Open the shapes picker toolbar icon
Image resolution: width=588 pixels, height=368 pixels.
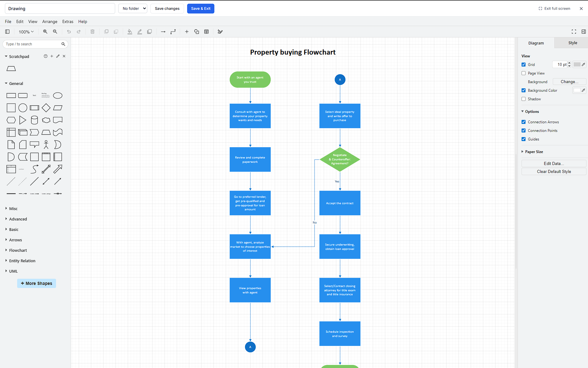[x=197, y=32]
